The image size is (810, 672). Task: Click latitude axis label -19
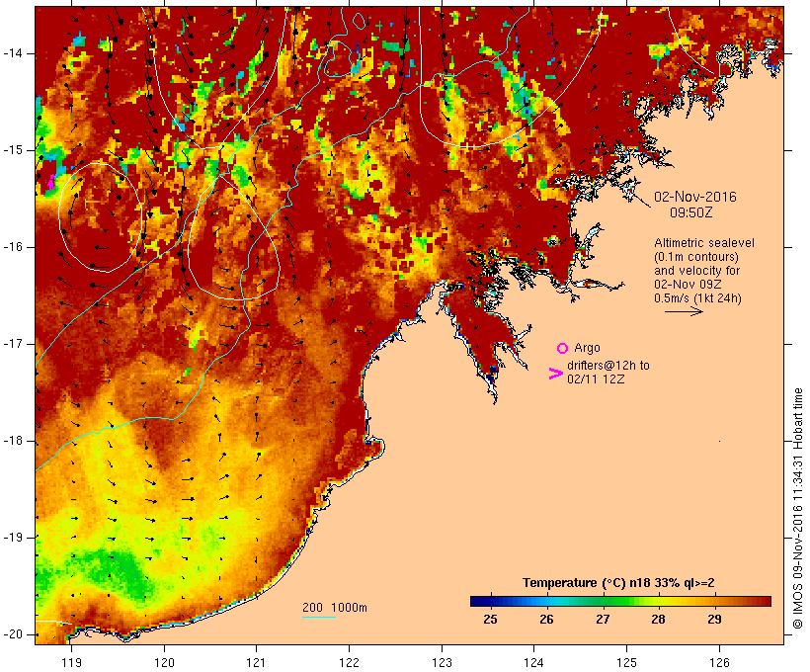point(13,538)
